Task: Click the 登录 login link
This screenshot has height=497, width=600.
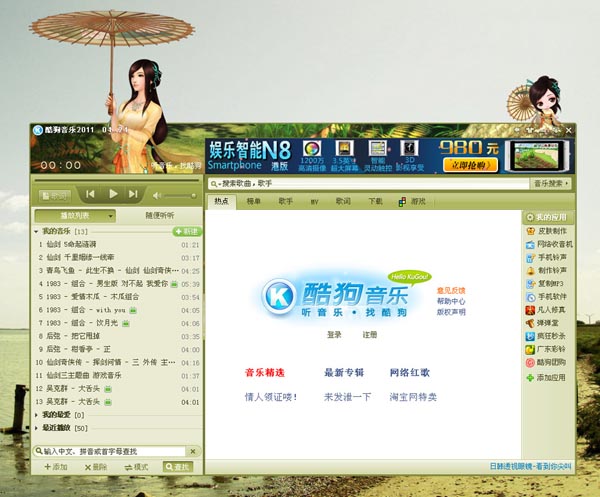Action: [334, 335]
